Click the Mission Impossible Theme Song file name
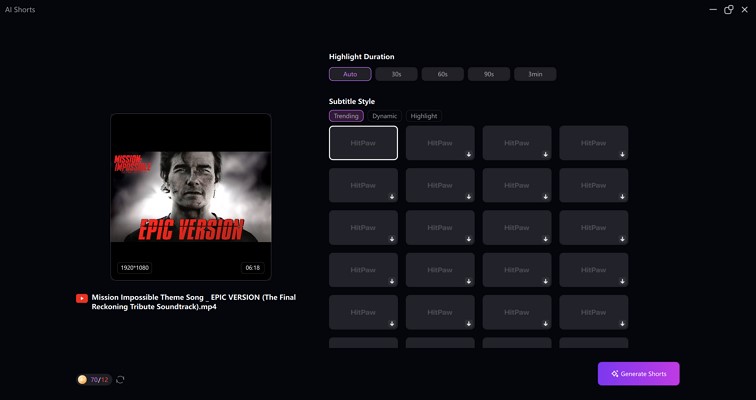756x400 pixels. point(194,302)
